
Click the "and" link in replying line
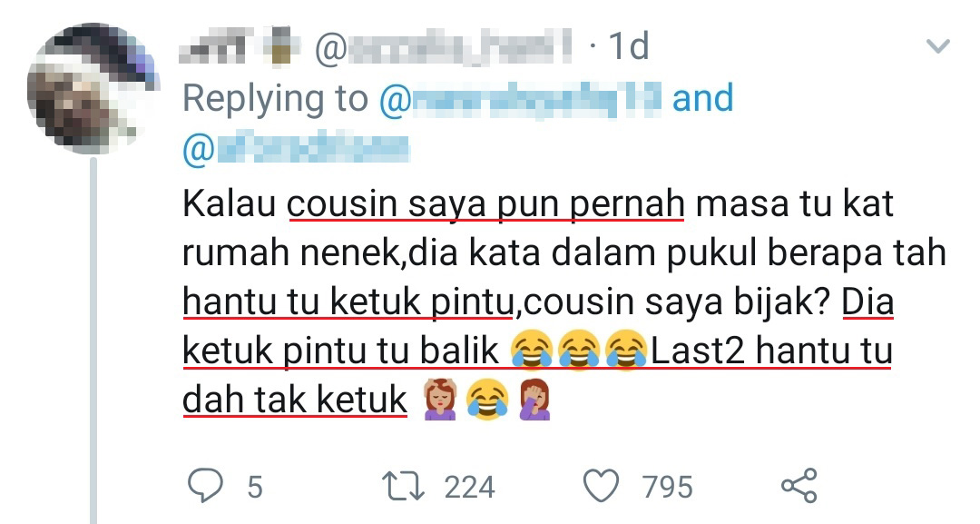(x=702, y=99)
